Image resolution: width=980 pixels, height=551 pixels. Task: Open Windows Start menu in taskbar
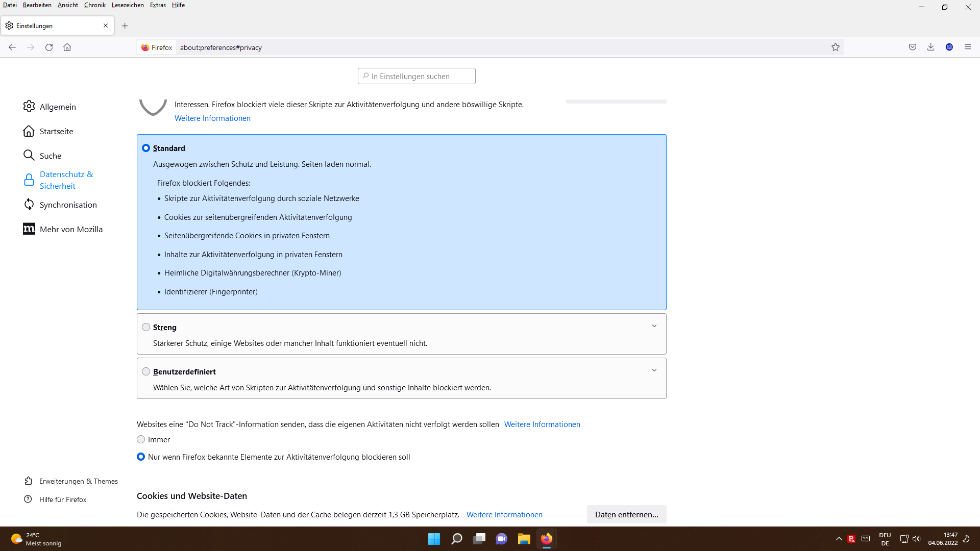(x=434, y=539)
